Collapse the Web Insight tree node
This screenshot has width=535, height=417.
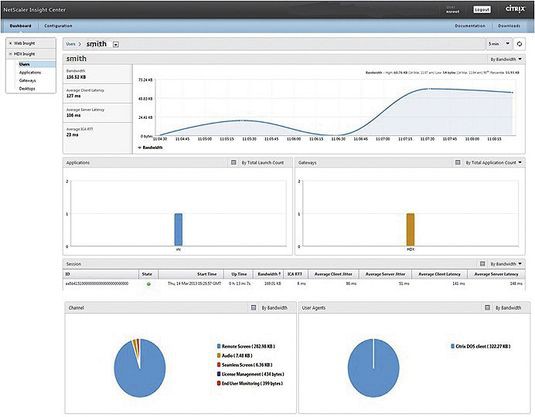click(x=10, y=43)
